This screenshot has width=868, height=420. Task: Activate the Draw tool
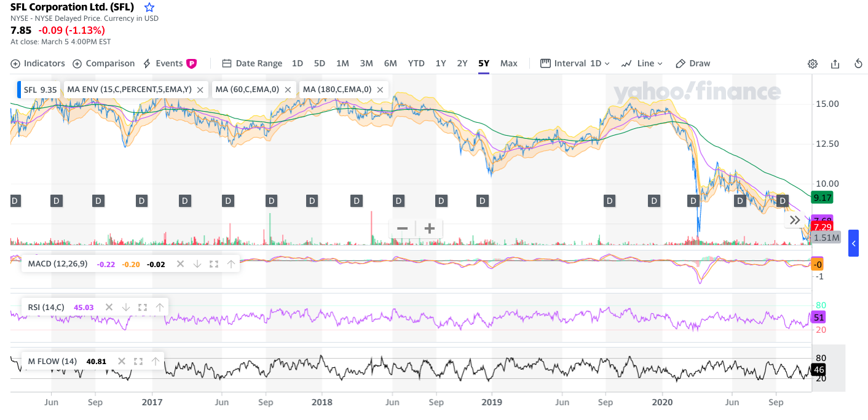point(693,63)
